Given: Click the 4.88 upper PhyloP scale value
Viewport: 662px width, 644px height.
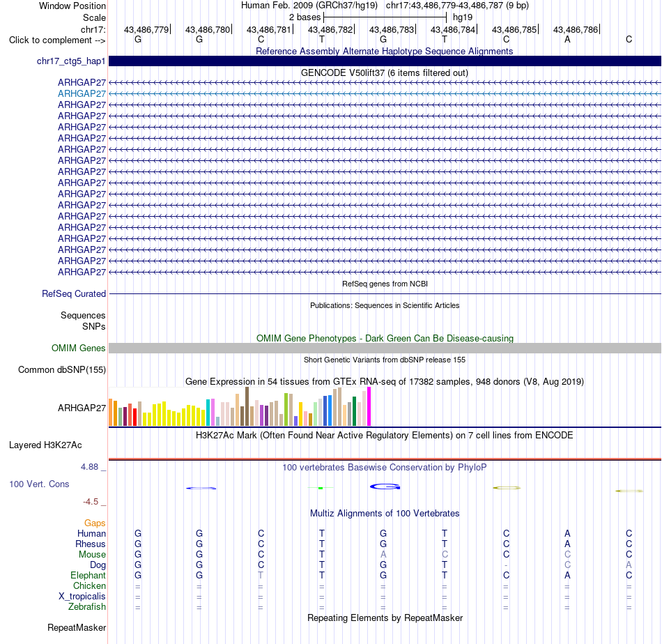Looking at the screenshot, I should (89, 467).
